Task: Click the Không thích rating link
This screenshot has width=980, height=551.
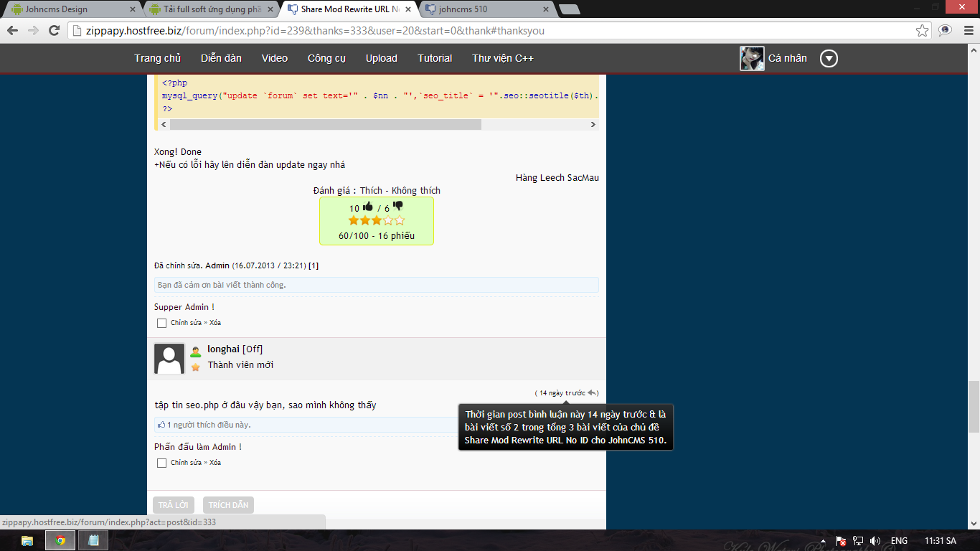Action: (x=416, y=190)
